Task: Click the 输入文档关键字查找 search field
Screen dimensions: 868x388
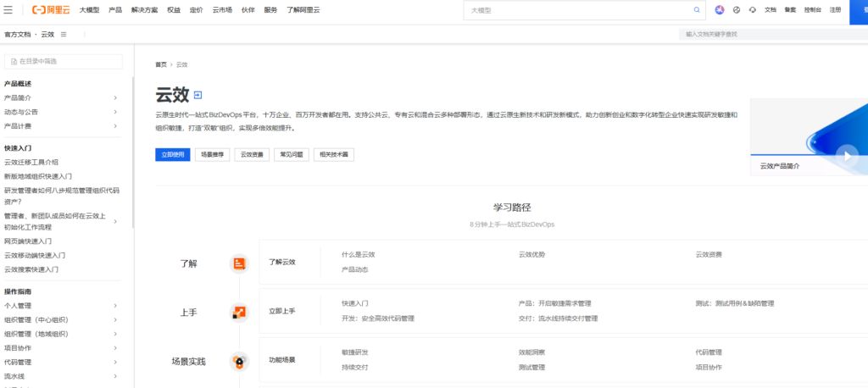Action: click(x=773, y=35)
